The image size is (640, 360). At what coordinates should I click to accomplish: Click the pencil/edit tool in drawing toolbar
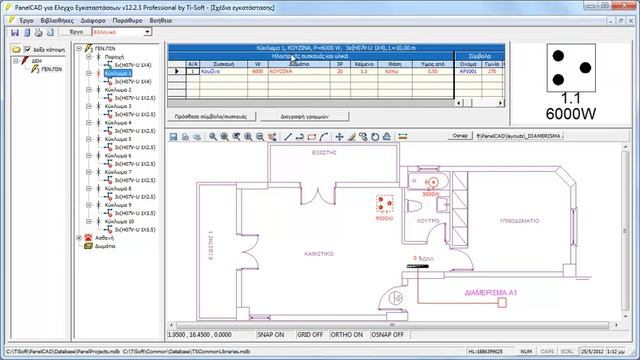coord(351,137)
